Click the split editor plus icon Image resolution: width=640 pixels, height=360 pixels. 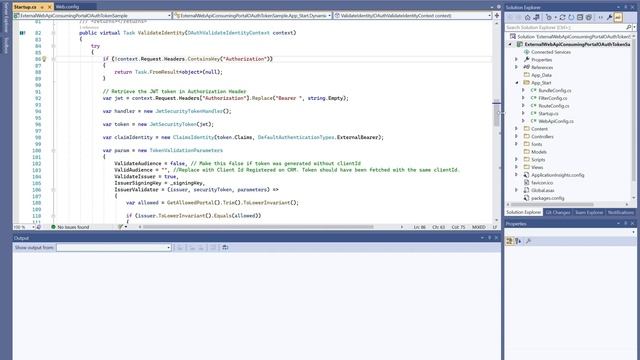tap(497, 16)
